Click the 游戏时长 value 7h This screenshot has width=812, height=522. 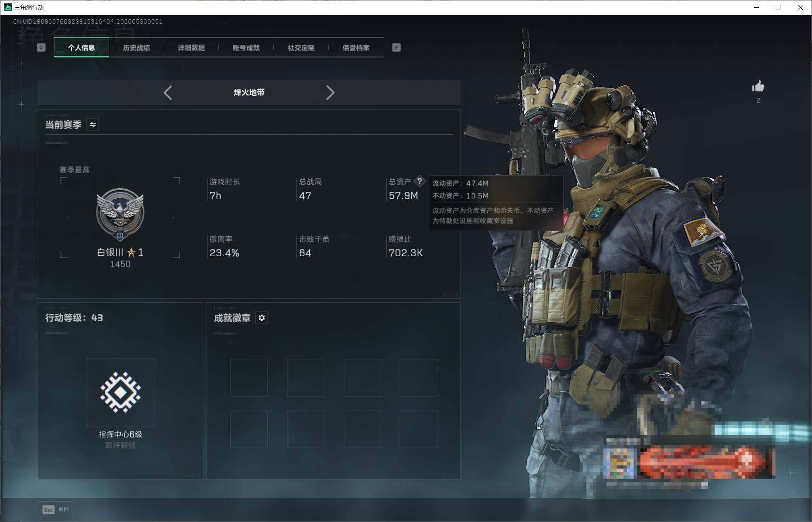point(215,195)
